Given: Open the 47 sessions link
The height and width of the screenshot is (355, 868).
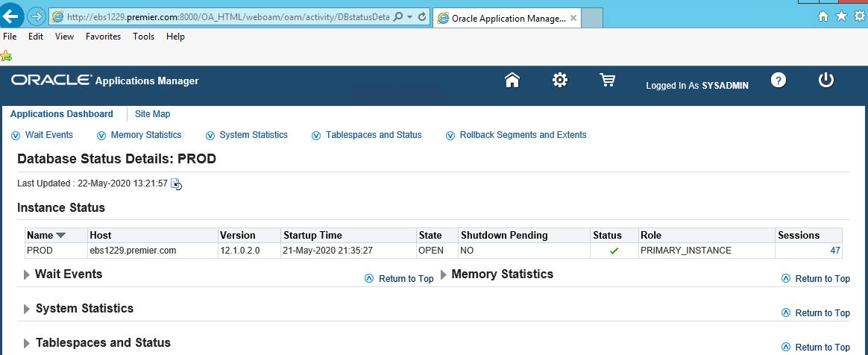Looking at the screenshot, I should tap(834, 251).
